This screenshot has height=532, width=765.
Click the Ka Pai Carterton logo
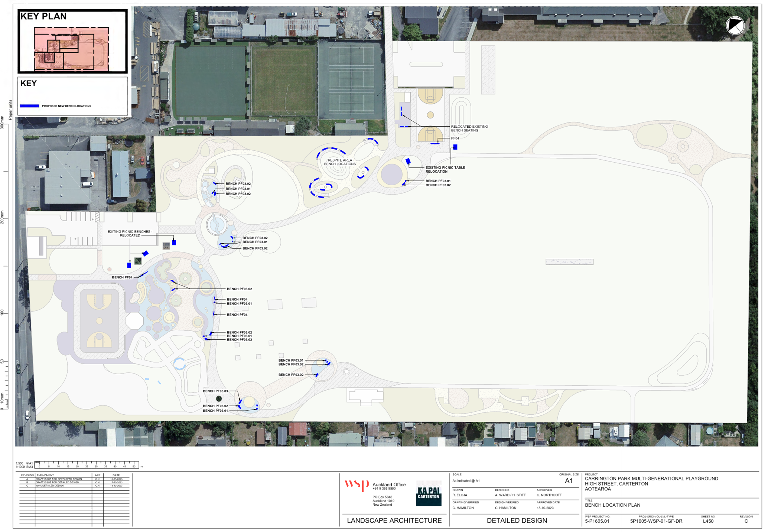coord(429,493)
